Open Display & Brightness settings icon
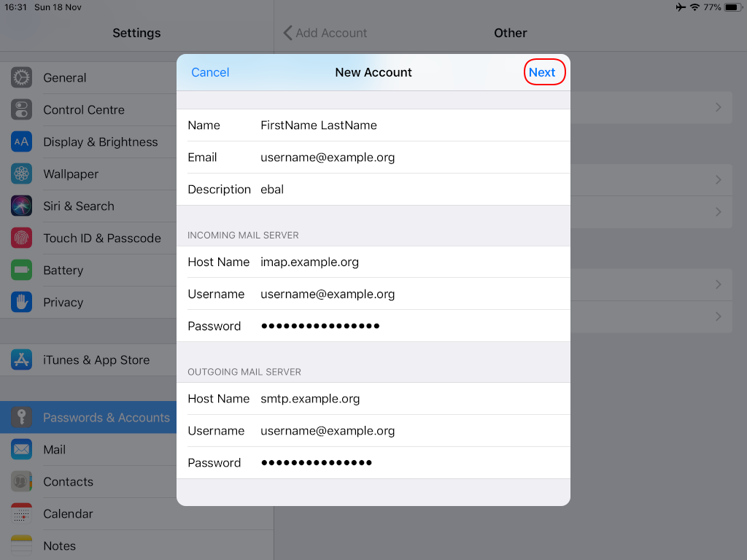 [x=21, y=141]
